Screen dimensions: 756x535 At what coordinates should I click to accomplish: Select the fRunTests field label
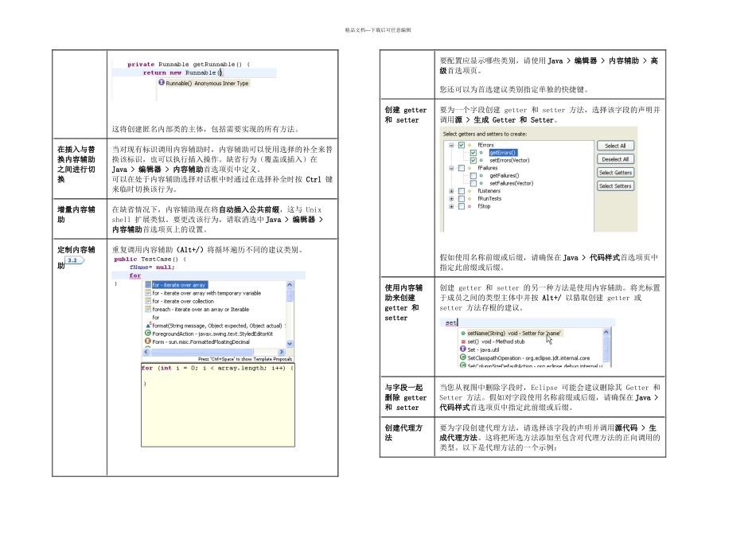click(x=489, y=199)
